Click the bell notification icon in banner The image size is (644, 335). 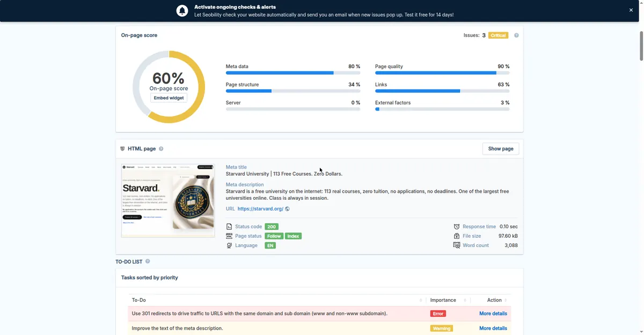(x=182, y=11)
